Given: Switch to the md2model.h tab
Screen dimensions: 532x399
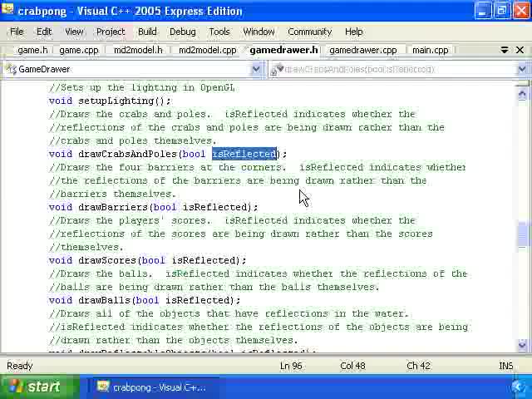Looking at the screenshot, I should tap(138, 50).
